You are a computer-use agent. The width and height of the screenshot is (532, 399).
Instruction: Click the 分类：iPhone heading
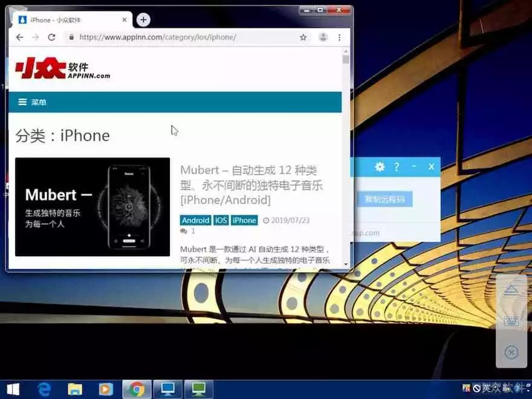pyautogui.click(x=63, y=135)
